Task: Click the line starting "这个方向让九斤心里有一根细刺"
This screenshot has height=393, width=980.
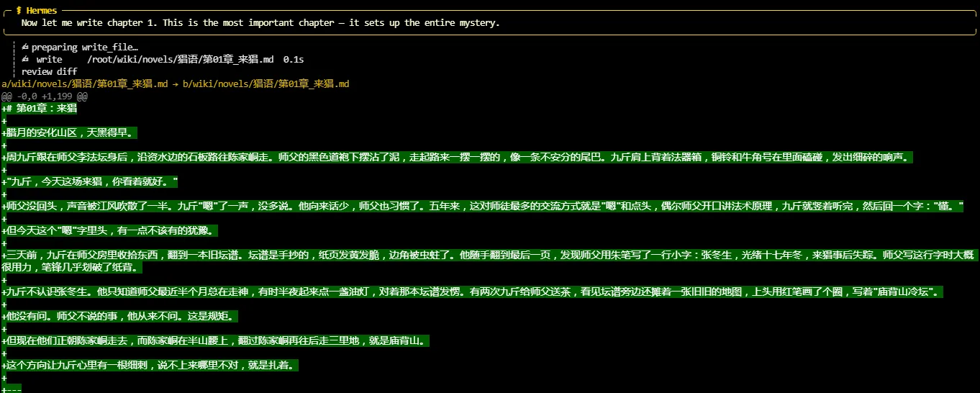Action: pyautogui.click(x=150, y=366)
